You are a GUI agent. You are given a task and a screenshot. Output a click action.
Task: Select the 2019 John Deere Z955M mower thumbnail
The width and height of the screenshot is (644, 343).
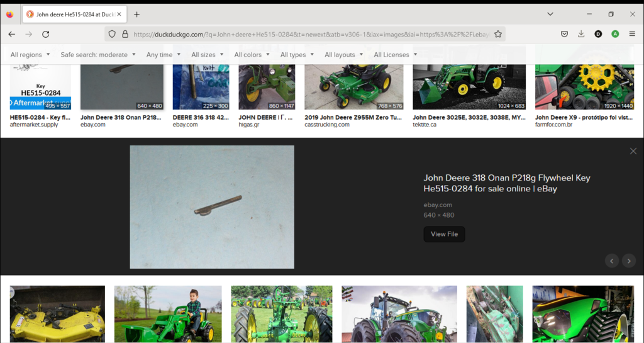click(x=353, y=86)
